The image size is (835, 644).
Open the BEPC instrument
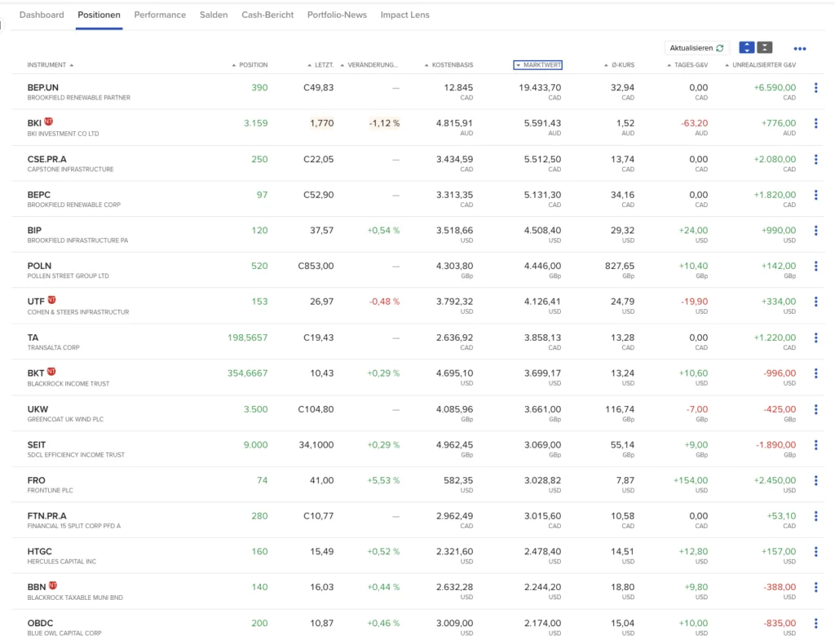39,195
